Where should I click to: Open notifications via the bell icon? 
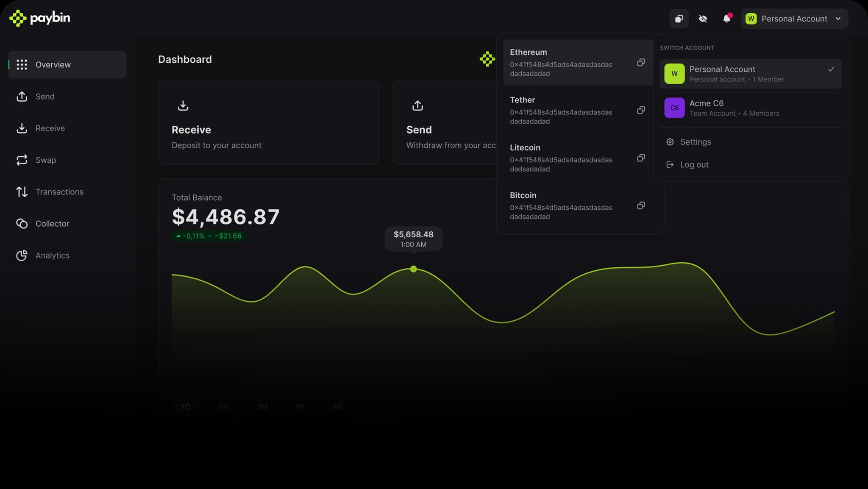[727, 19]
